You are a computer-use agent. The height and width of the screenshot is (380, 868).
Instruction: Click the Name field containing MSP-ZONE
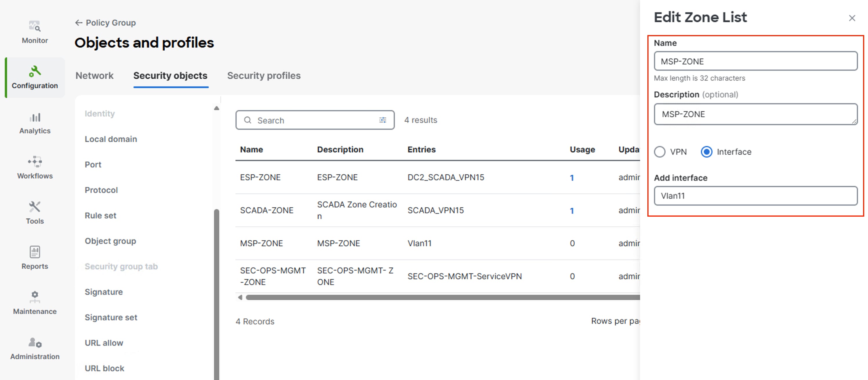(x=756, y=61)
